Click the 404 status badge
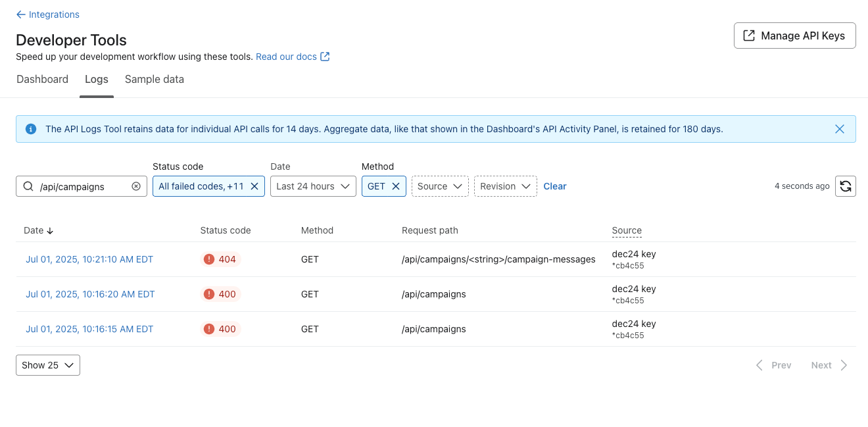 (x=220, y=259)
